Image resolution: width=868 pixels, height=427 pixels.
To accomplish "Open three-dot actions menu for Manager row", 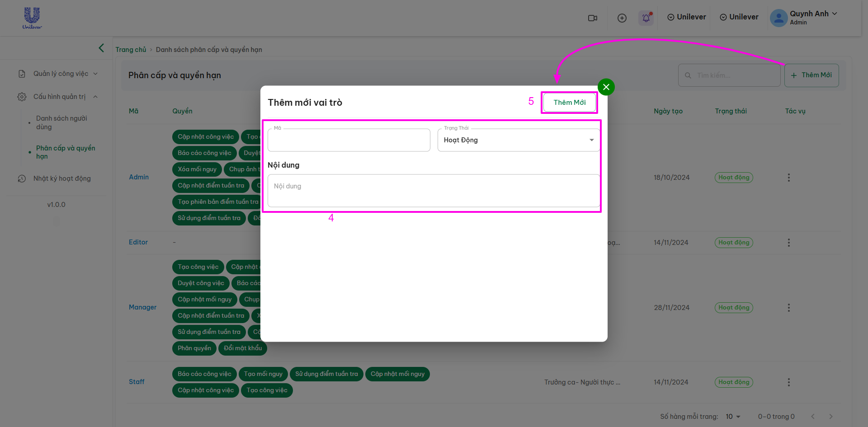I will [788, 308].
